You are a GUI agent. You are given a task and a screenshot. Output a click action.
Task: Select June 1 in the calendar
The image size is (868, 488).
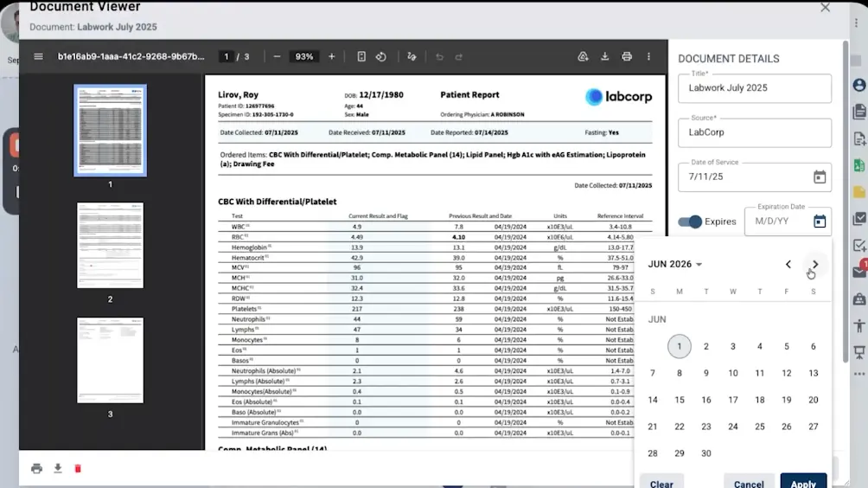(x=680, y=346)
